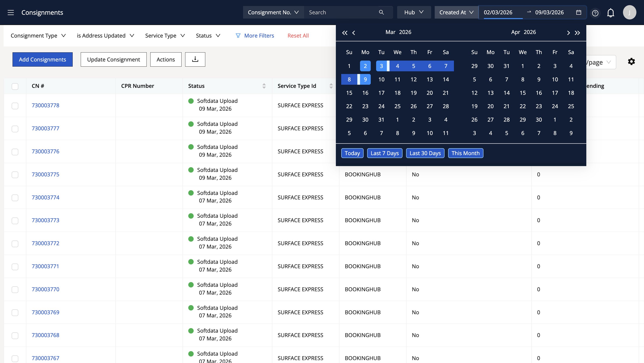Screen dimensions: 644x363
Task: Select the This Month preset
Action: click(x=465, y=153)
